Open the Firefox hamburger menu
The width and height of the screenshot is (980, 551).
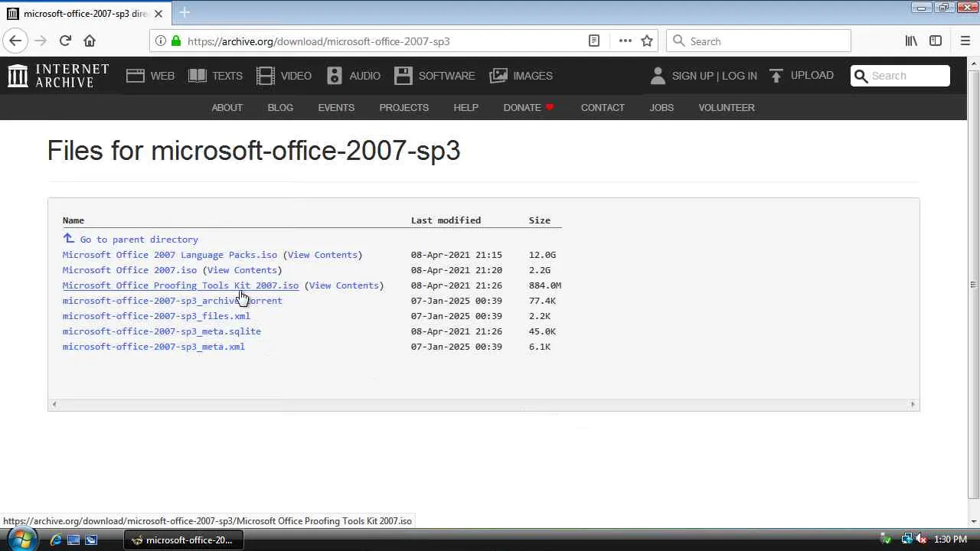(x=965, y=41)
